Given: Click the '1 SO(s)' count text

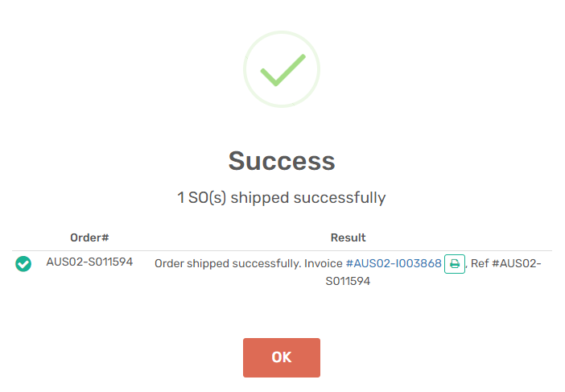Looking at the screenshot, I should click(x=201, y=198).
